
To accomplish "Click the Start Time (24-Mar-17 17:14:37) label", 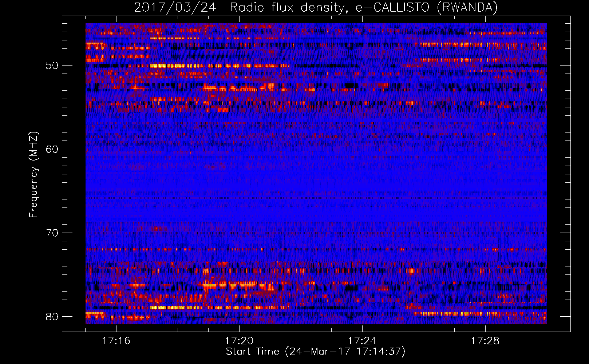I will pyautogui.click(x=316, y=352).
